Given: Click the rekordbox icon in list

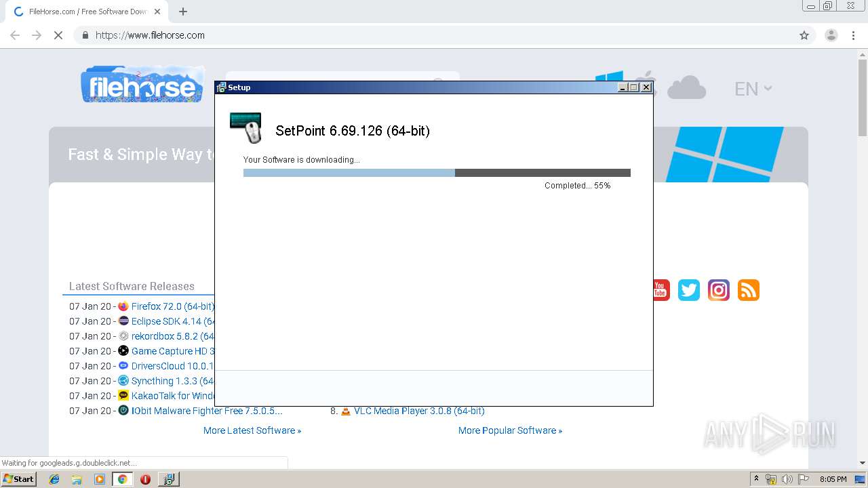Looking at the screenshot, I should tap(123, 336).
